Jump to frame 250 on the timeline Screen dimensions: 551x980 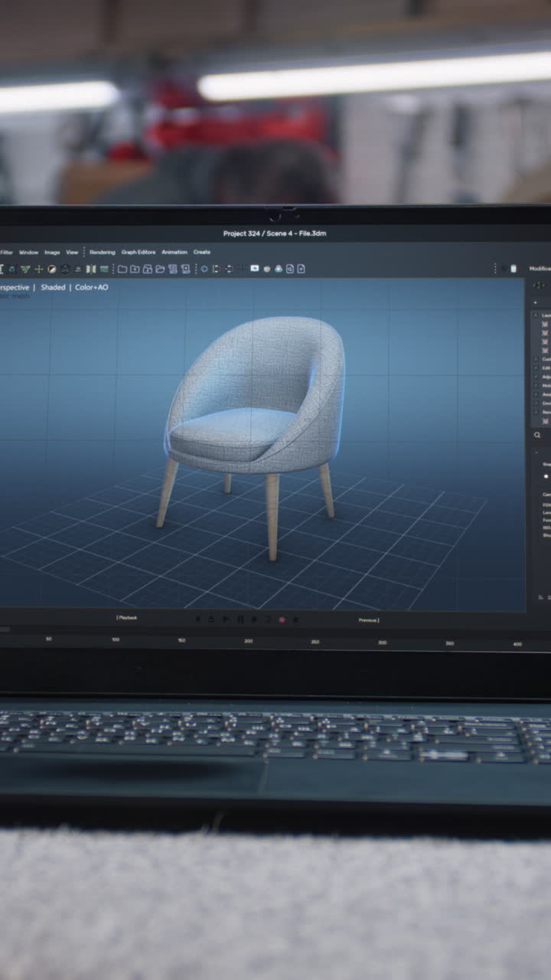point(315,642)
